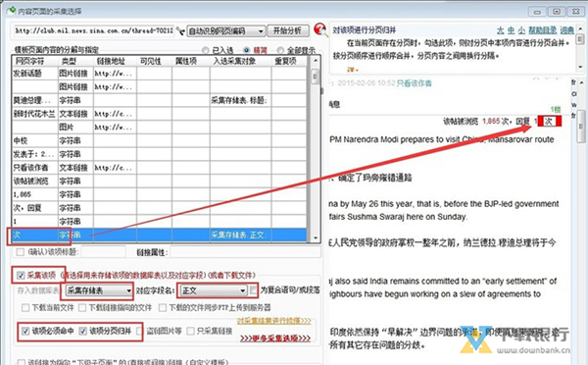Select the 新时代花木兰 table row

pos(160,114)
